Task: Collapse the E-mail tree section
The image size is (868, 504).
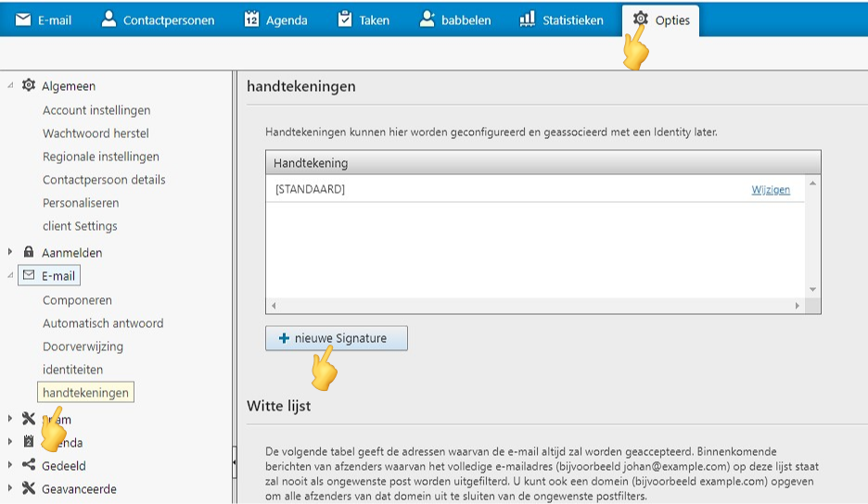Action: tap(10, 275)
